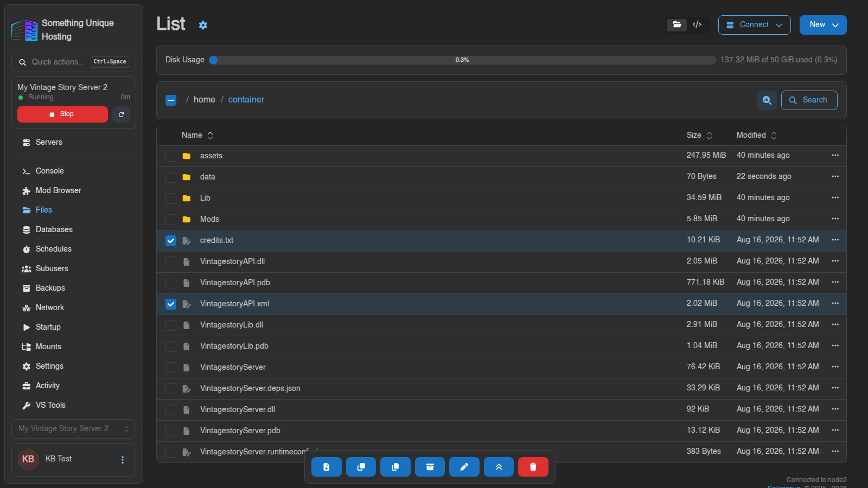This screenshot has width=868, height=488.
Task: Switch to folder view icon in header
Action: (677, 25)
